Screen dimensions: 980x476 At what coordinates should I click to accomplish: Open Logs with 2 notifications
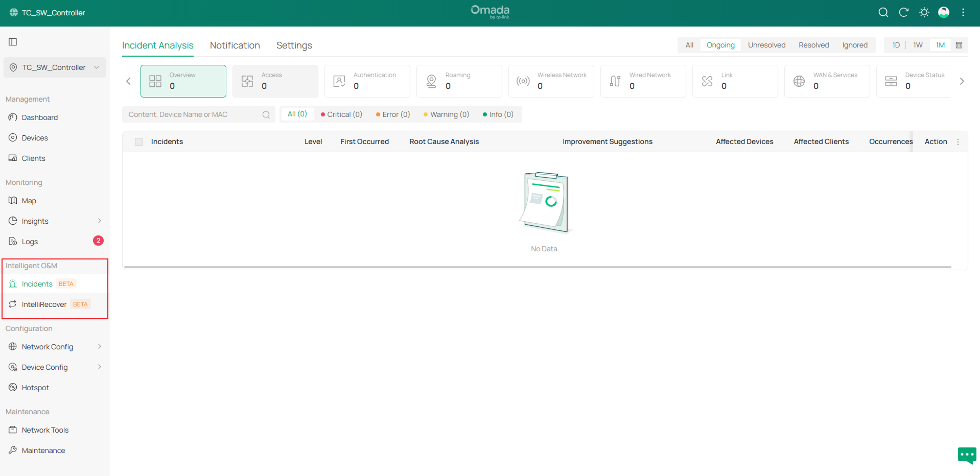55,241
